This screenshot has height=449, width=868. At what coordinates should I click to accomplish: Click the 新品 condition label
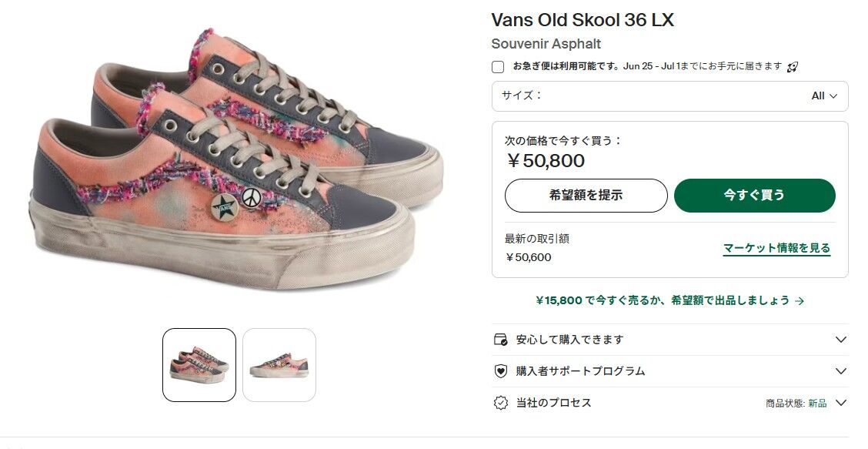click(x=817, y=404)
